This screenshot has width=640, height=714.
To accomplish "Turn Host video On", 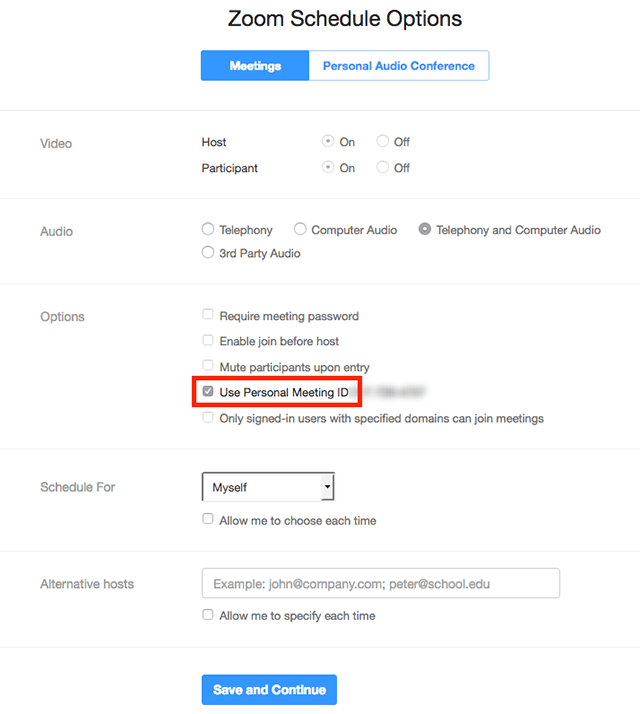I will 328,141.
